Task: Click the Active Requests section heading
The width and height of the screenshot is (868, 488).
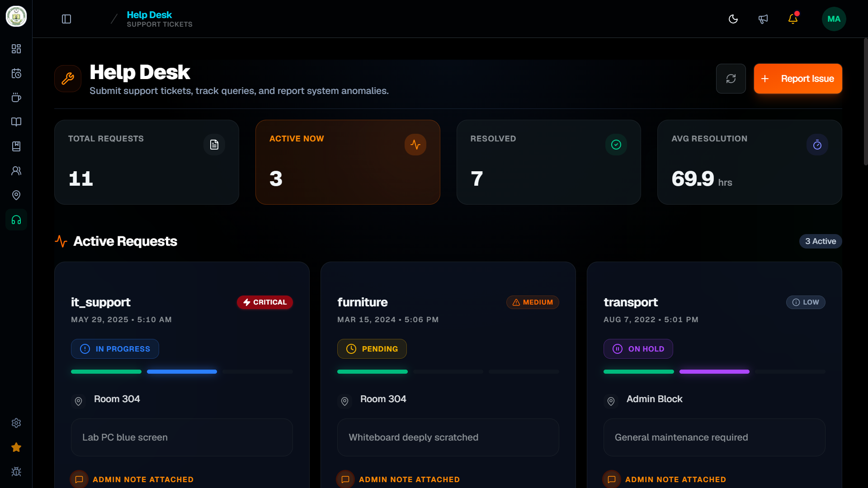Action: [x=125, y=241]
